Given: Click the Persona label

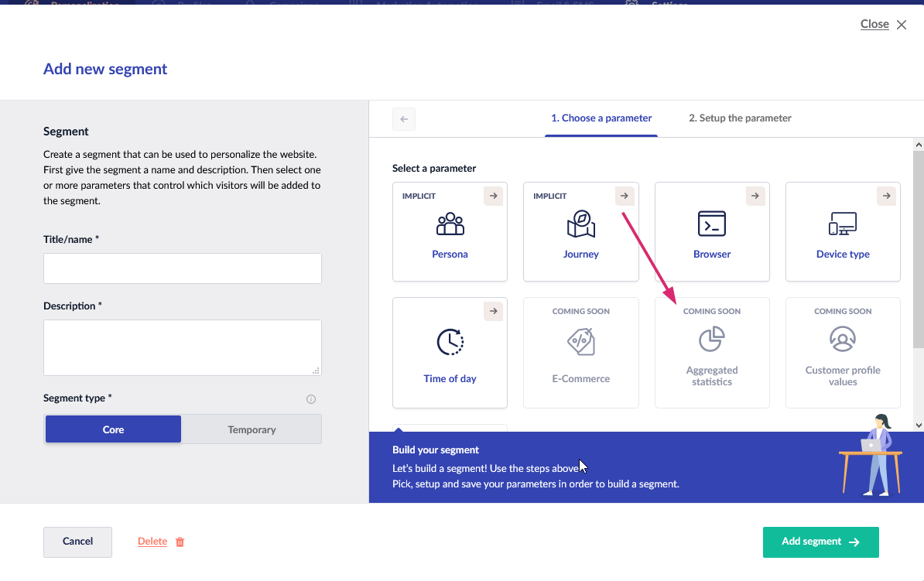Looking at the screenshot, I should click(x=450, y=254).
